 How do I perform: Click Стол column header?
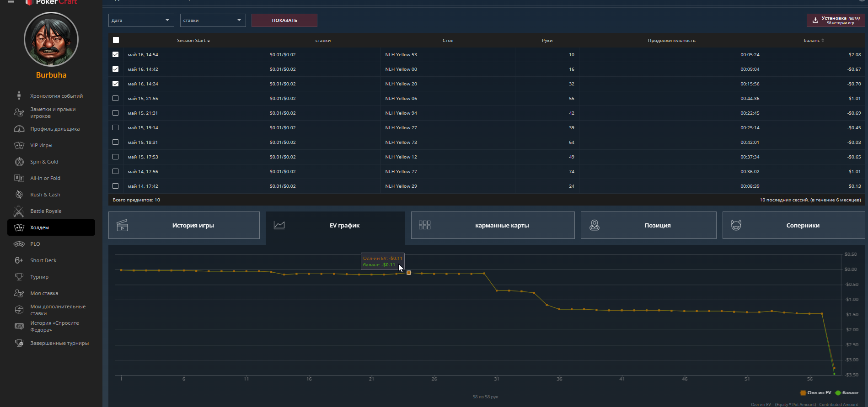point(448,41)
